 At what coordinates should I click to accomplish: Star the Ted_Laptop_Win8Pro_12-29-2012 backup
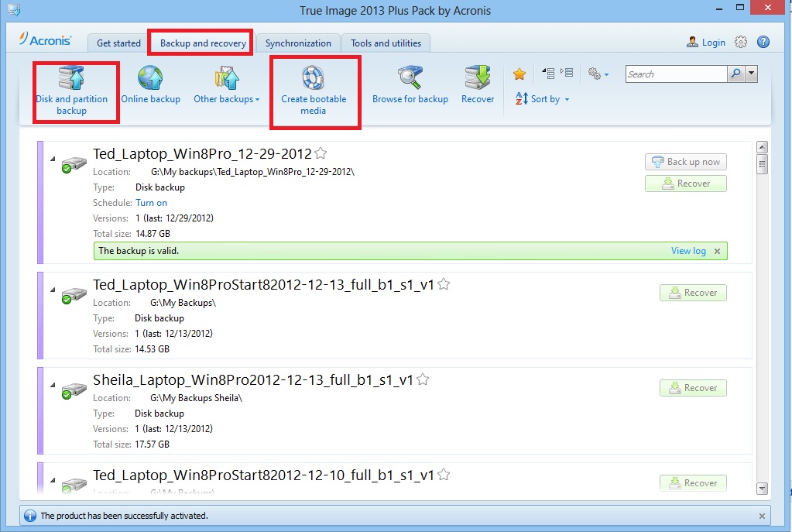coord(321,153)
